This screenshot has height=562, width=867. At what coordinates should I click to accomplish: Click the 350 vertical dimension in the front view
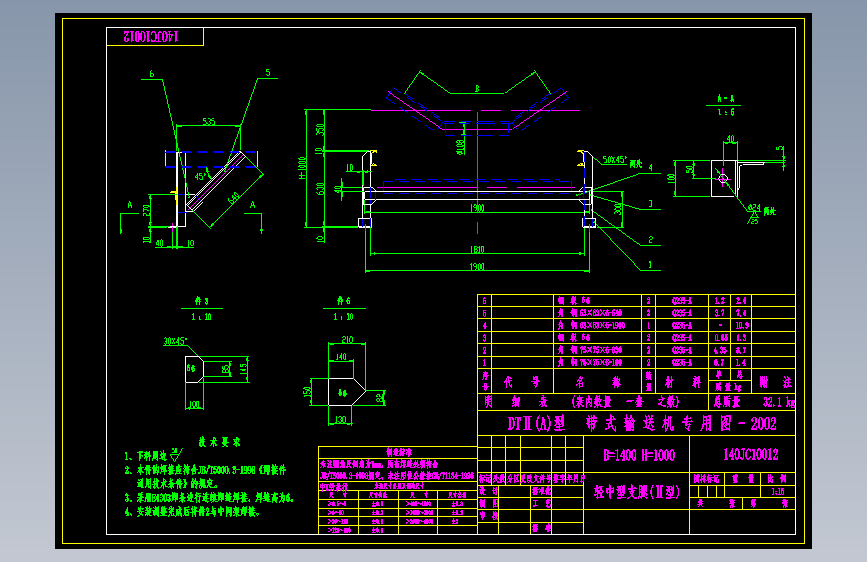click(x=320, y=129)
